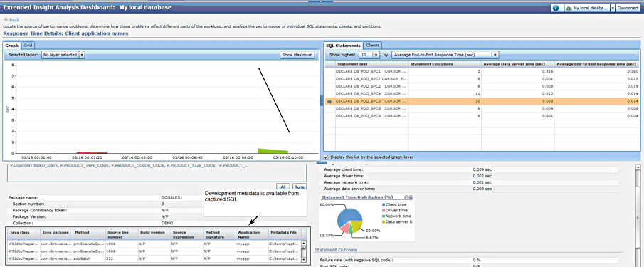
Task: Select the DECLARE DB_PDQ_SPC5 statement row
Action: (x=482, y=116)
